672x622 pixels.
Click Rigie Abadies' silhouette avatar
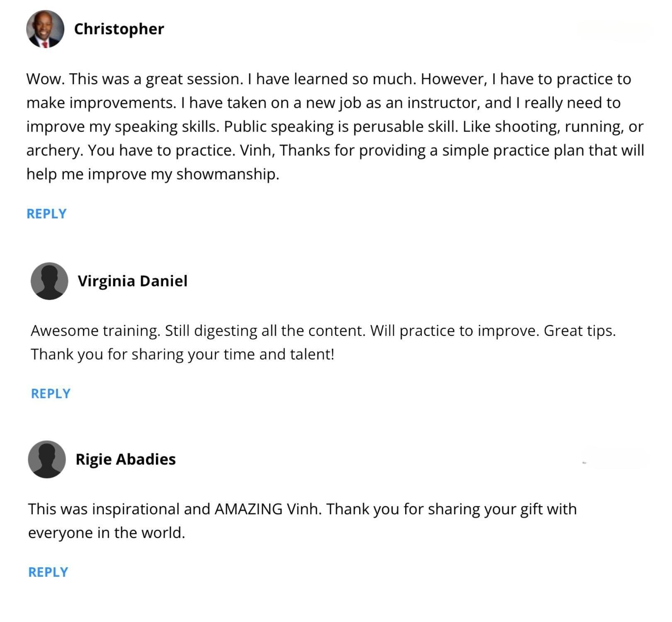[x=47, y=459]
